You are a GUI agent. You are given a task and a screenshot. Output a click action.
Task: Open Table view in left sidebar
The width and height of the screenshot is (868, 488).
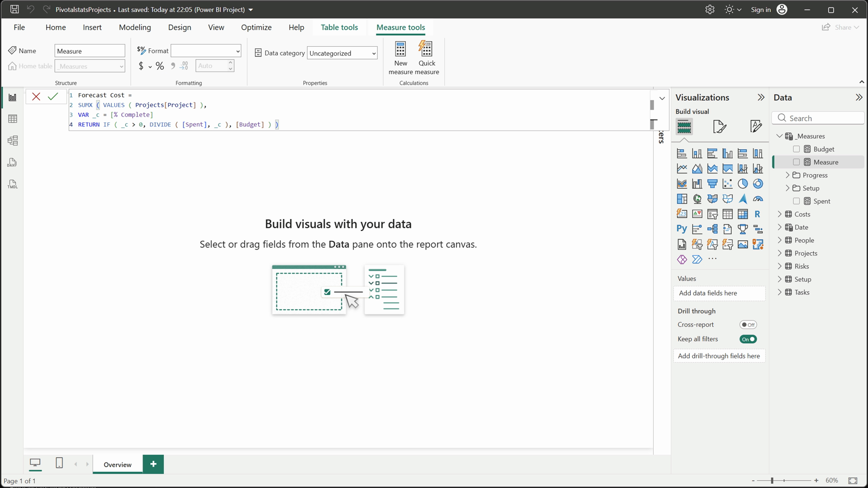[x=12, y=119]
